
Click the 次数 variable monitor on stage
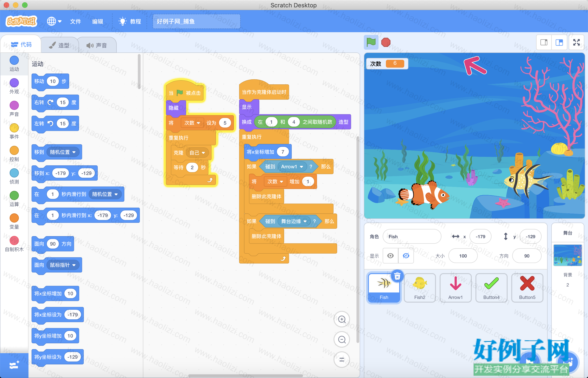pyautogui.click(x=387, y=63)
